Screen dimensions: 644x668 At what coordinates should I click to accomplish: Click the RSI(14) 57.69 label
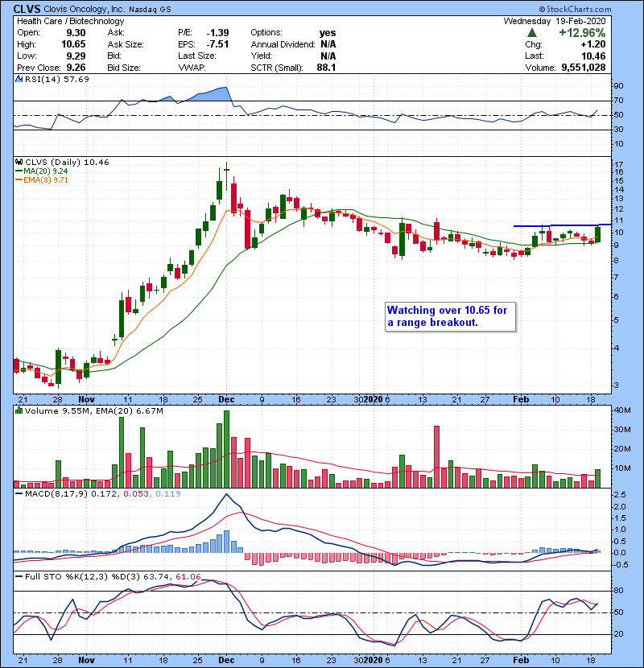tap(56, 79)
